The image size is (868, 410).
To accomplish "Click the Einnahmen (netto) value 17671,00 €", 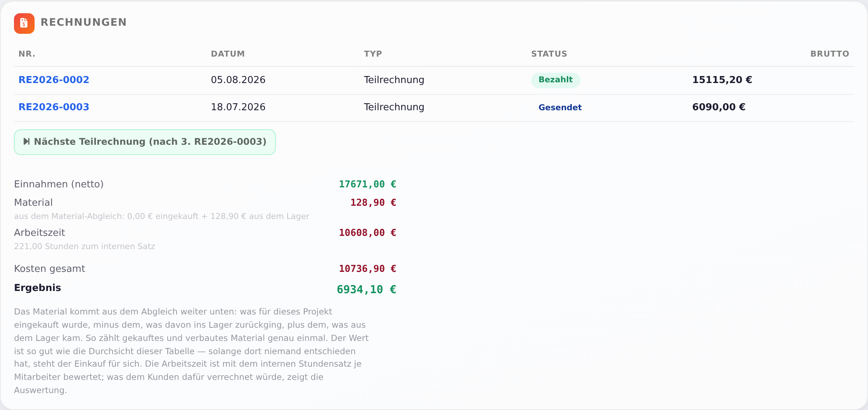I will pyautogui.click(x=367, y=184).
